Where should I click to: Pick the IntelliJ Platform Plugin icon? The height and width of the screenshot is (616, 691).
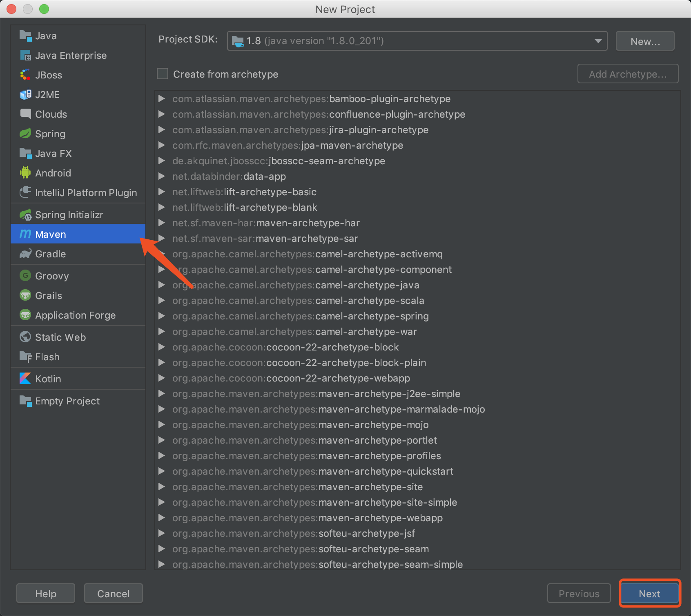click(25, 193)
